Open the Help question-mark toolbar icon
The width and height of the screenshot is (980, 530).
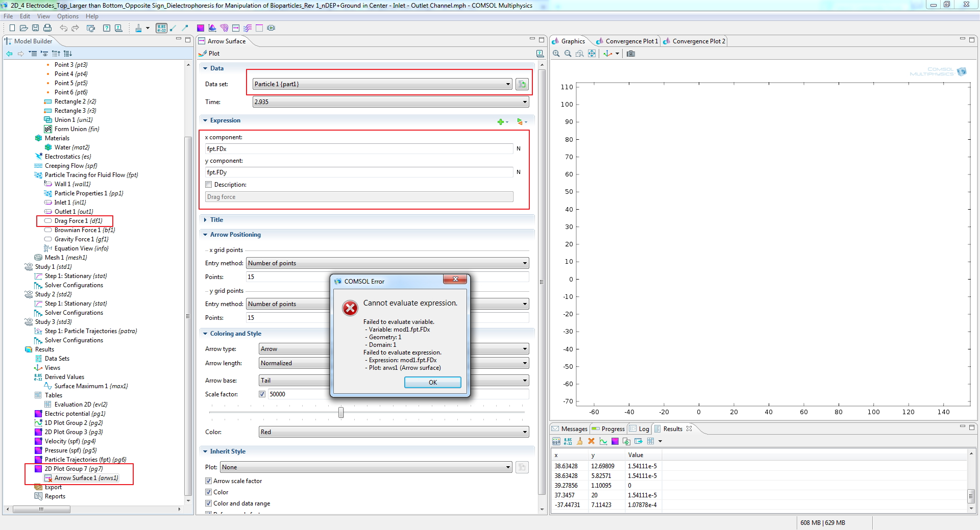coord(107,28)
